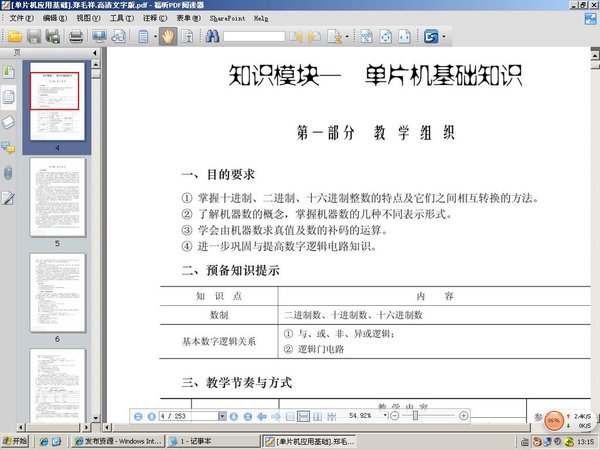The image size is (600, 450).
Task: Open the page thumbnails side panel icon
Action: (x=8, y=97)
